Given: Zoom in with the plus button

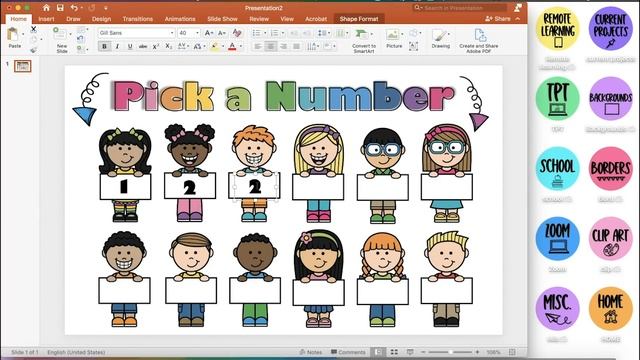Looking at the screenshot, I should pos(477,352).
